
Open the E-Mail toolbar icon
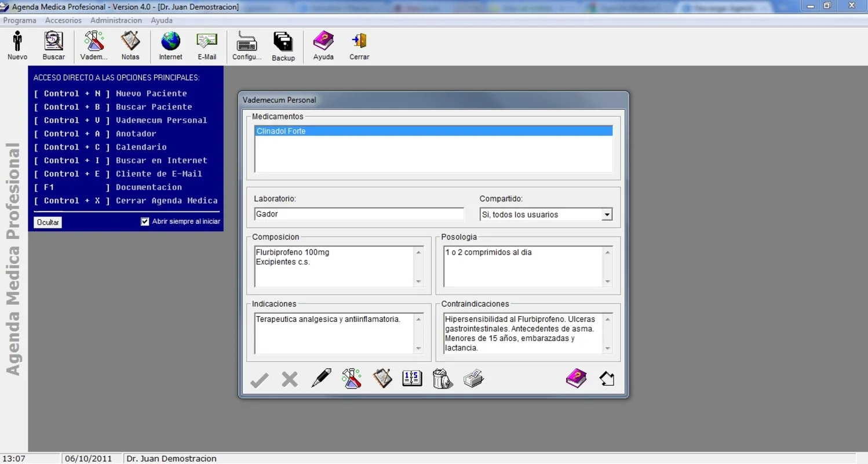(207, 46)
